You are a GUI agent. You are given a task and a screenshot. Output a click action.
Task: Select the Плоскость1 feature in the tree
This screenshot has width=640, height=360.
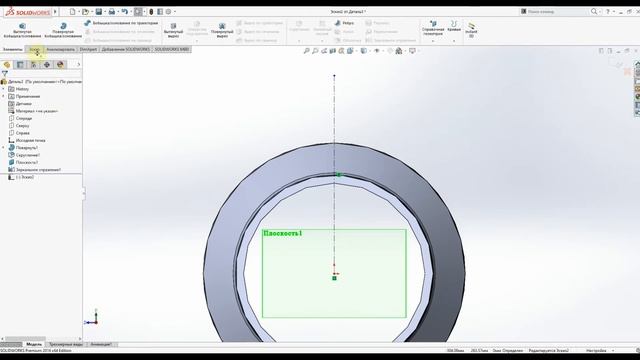pyautogui.click(x=23, y=162)
